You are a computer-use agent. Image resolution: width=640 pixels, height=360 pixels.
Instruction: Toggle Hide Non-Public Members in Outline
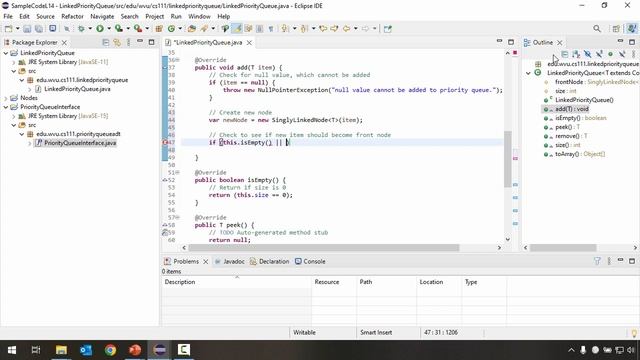[x=610, y=54]
